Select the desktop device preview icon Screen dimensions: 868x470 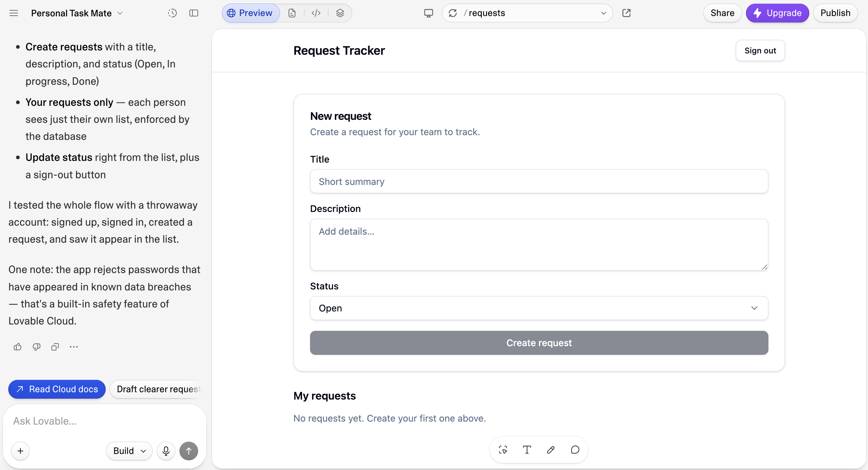coord(428,13)
